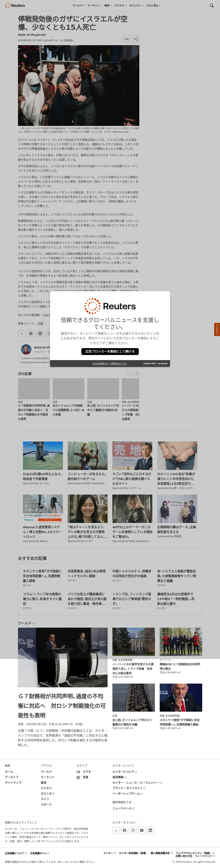Click 広告ブロッカーを無効にして続ける button

(x=110, y=351)
